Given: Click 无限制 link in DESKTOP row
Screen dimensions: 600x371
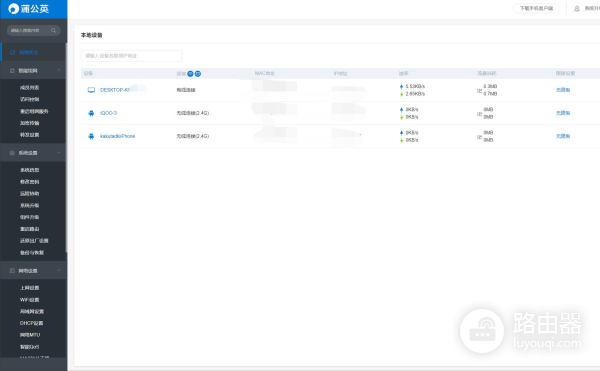Looking at the screenshot, I should pos(563,90).
